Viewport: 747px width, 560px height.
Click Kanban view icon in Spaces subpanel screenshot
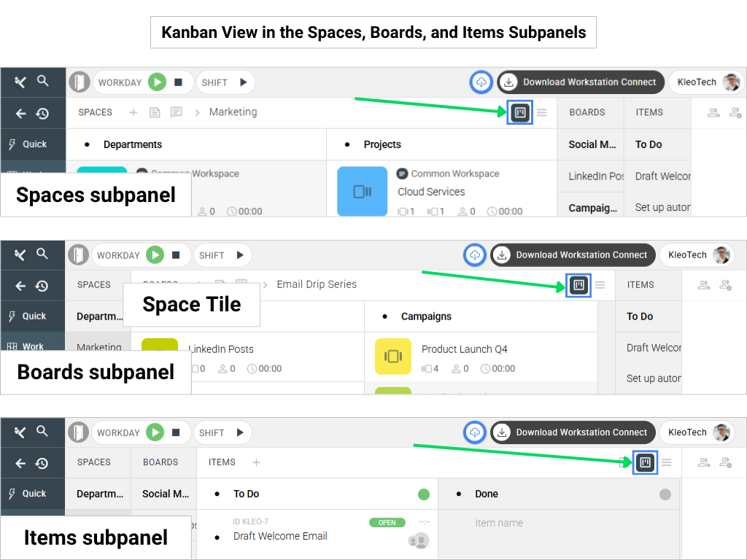tap(520, 113)
